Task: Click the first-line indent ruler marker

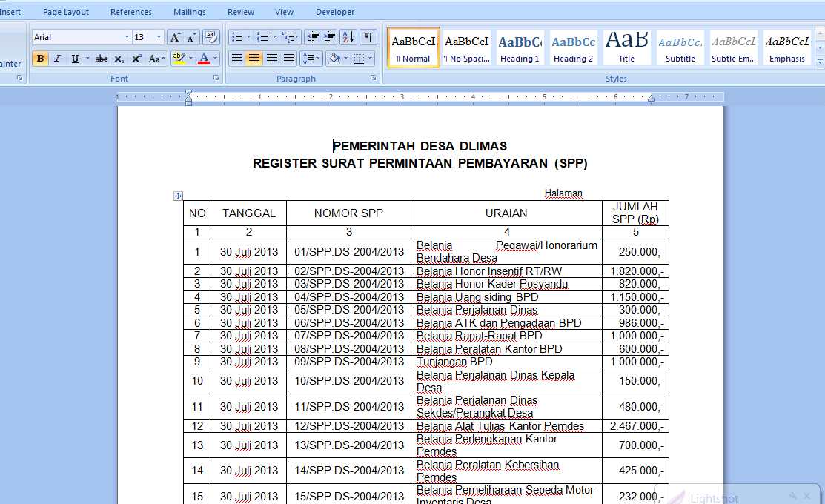Action: [189, 93]
